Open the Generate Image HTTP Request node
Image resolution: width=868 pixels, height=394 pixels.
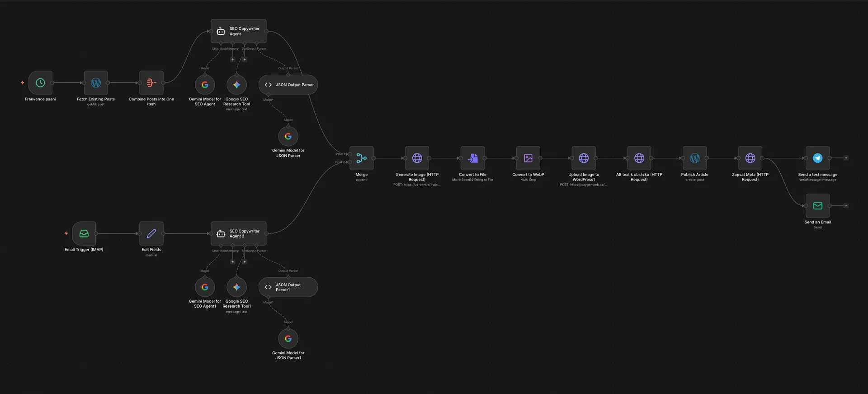pos(417,158)
